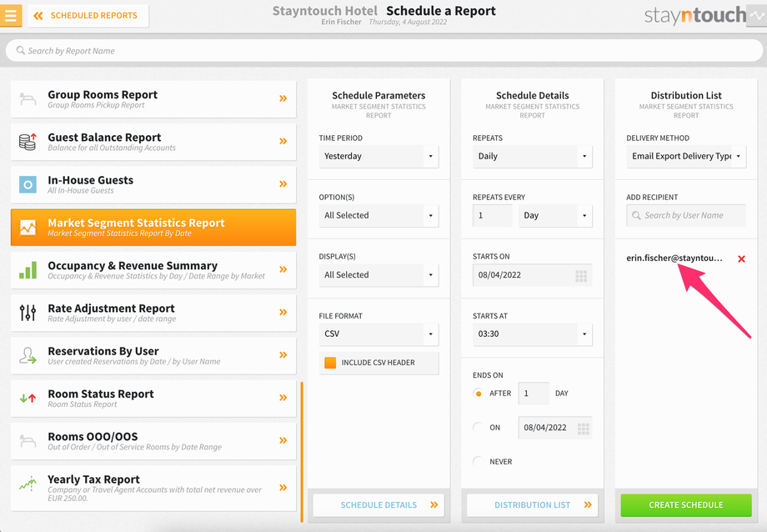This screenshot has height=532, width=767.
Task: Click the After day count field
Action: [x=534, y=394]
